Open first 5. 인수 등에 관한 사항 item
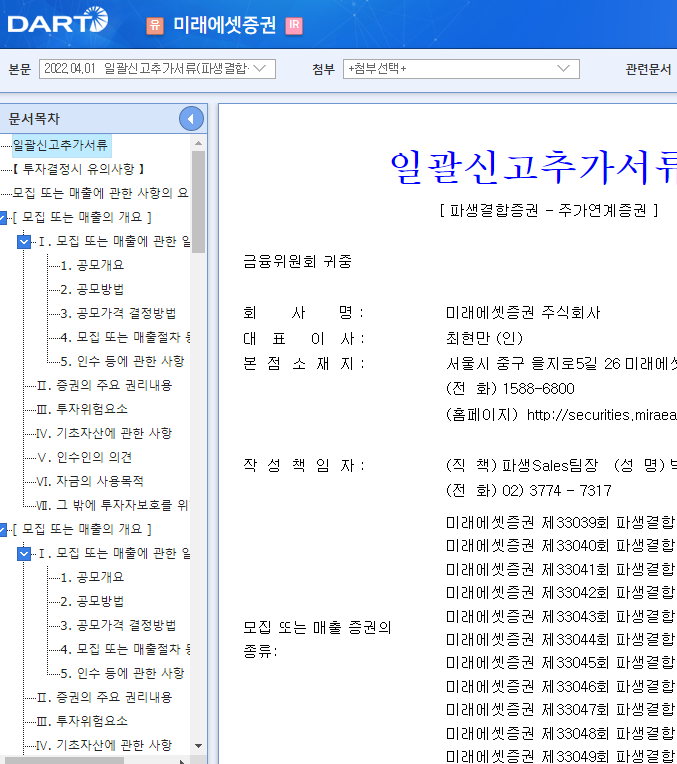Screen dimensions: 677x764 click(122, 361)
